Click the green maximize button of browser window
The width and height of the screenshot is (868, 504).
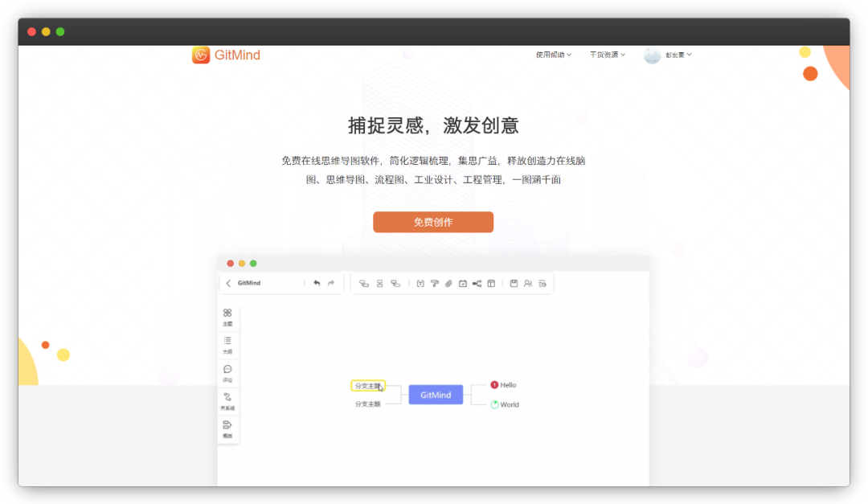60,31
